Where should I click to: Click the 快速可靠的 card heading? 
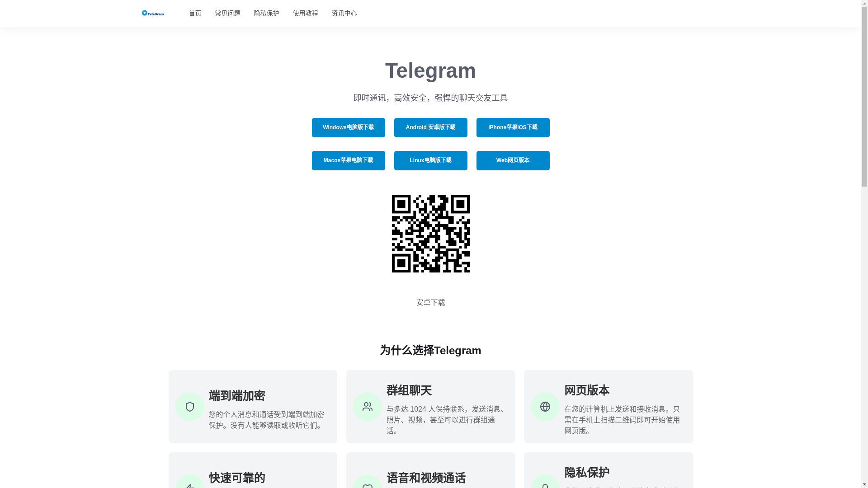[x=236, y=478]
